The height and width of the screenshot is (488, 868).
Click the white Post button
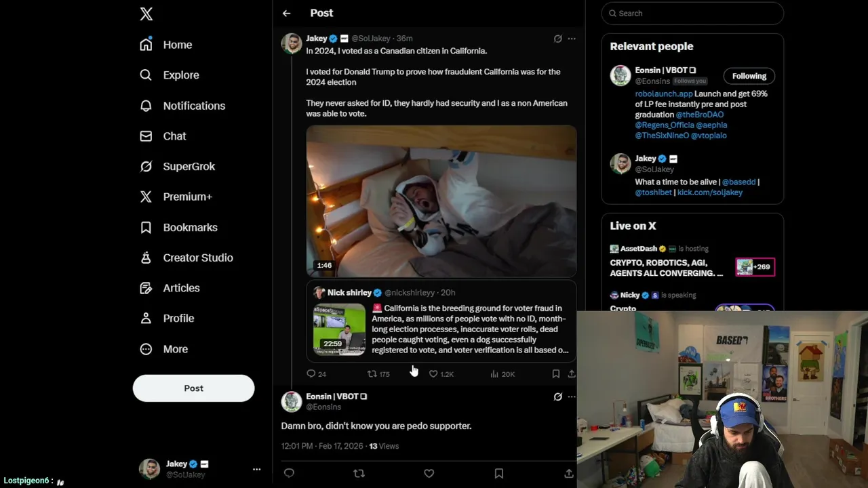click(194, 388)
